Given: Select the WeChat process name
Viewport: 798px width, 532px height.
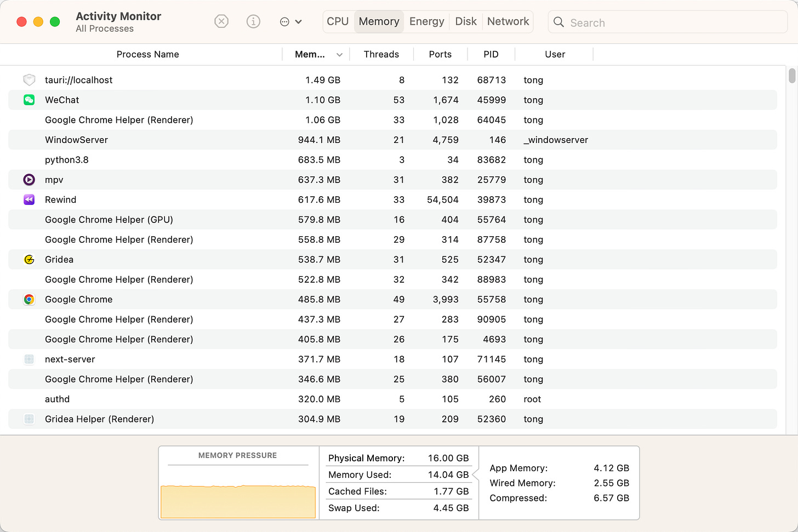Looking at the screenshot, I should pos(62,100).
